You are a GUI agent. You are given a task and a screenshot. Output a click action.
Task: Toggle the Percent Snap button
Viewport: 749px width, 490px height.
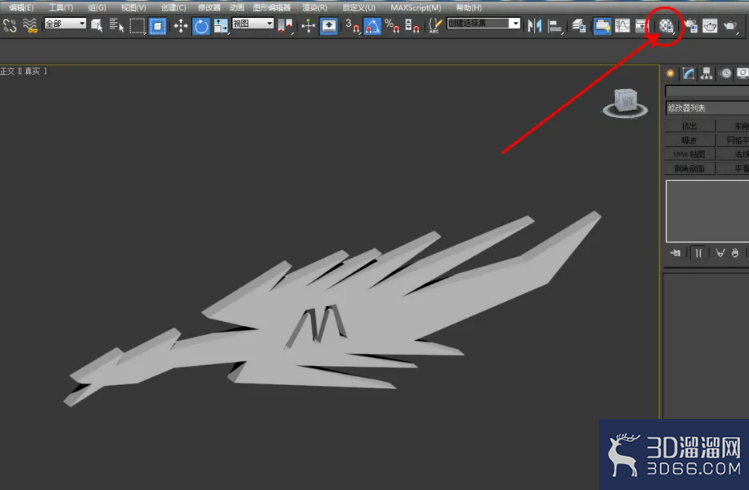(392, 26)
